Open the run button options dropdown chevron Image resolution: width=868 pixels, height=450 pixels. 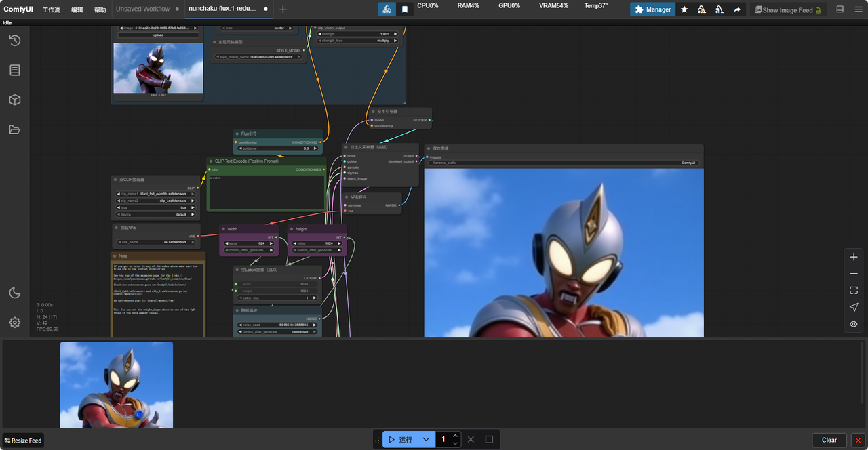(426, 439)
